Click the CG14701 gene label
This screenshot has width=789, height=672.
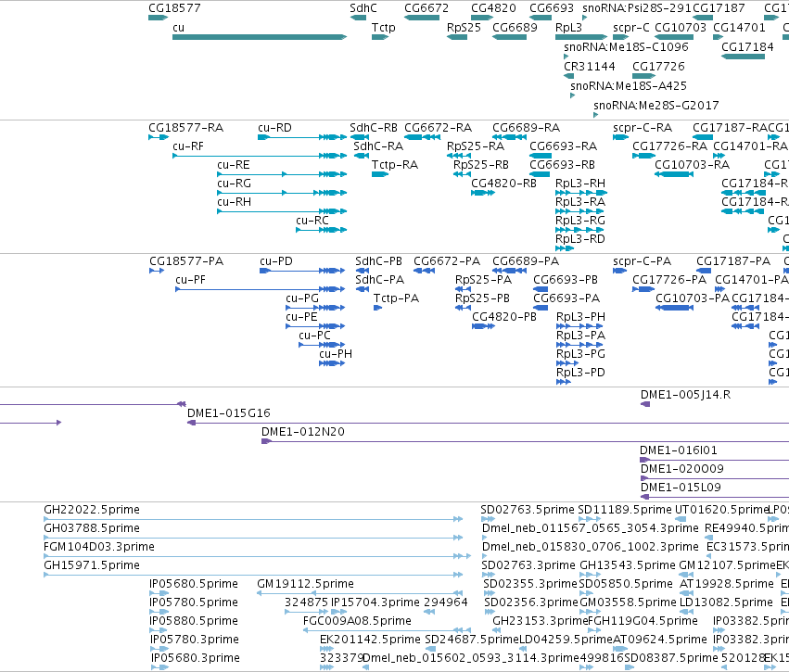tap(739, 28)
